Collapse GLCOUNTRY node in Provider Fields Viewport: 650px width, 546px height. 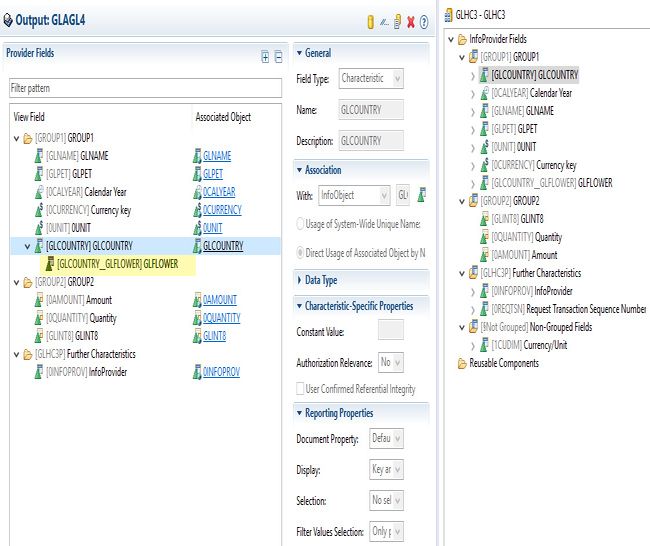(27, 246)
